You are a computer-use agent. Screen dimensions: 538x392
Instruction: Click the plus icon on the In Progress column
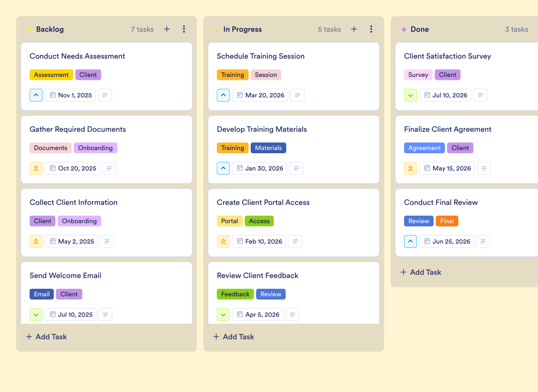(354, 29)
